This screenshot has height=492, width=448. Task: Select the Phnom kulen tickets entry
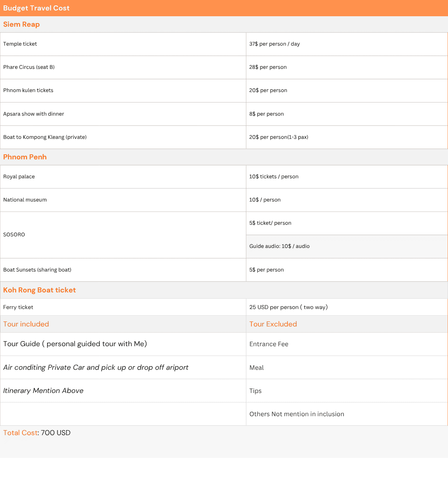point(28,91)
